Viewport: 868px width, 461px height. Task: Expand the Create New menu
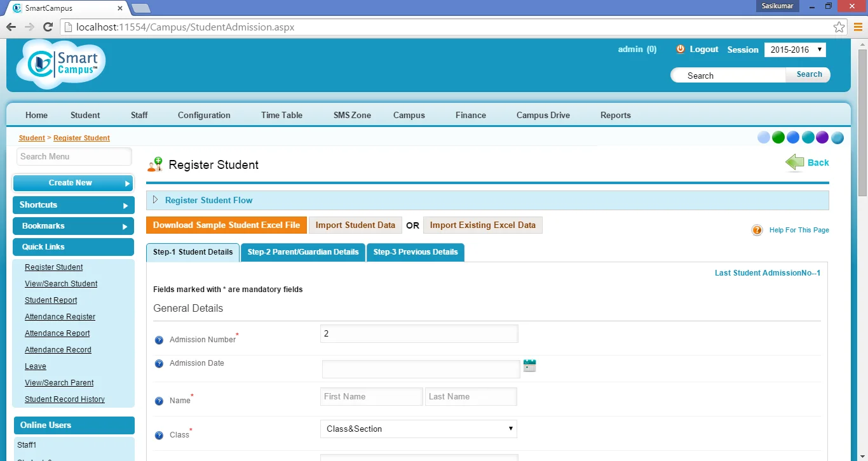73,183
